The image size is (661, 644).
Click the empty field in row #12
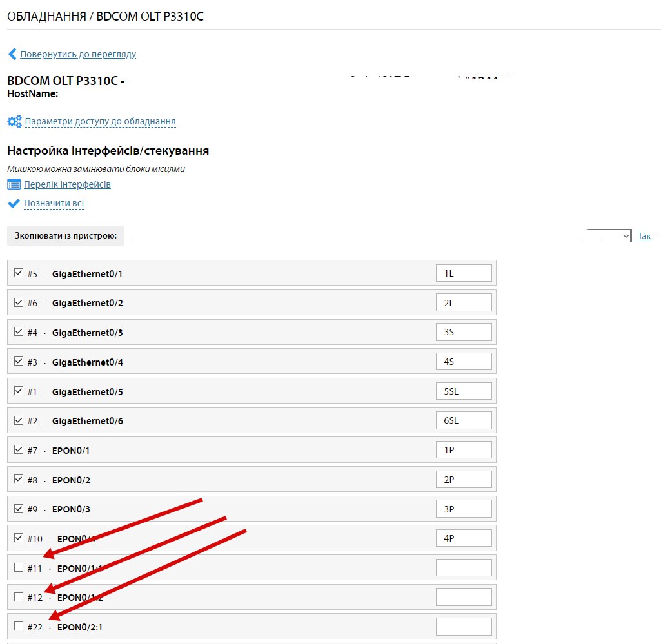click(464, 597)
